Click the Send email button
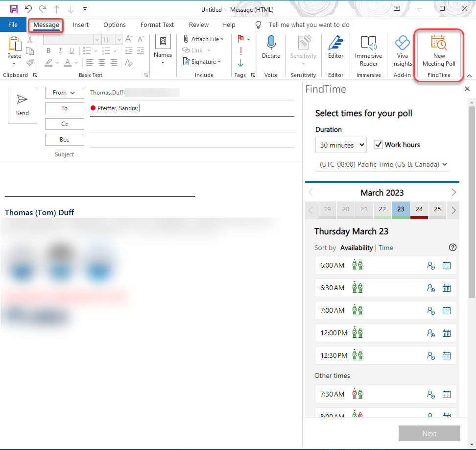476x450 pixels. click(23, 105)
